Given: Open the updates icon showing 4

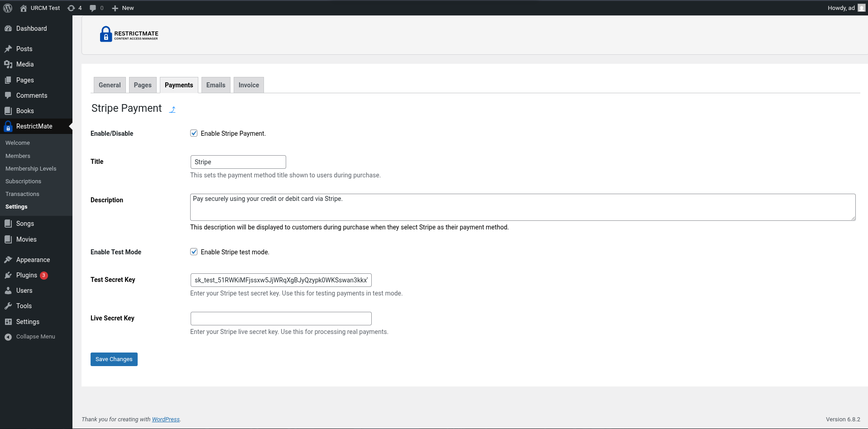Looking at the screenshot, I should click(71, 8).
